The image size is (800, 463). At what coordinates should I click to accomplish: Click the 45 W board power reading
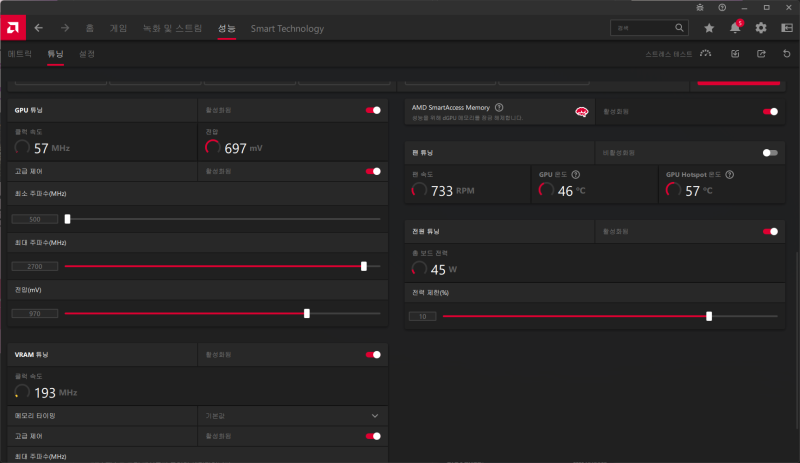[x=444, y=270]
